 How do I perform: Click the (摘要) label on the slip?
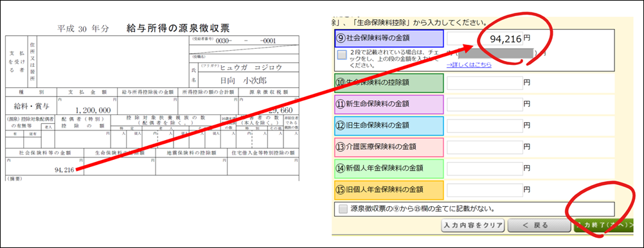click(14, 179)
